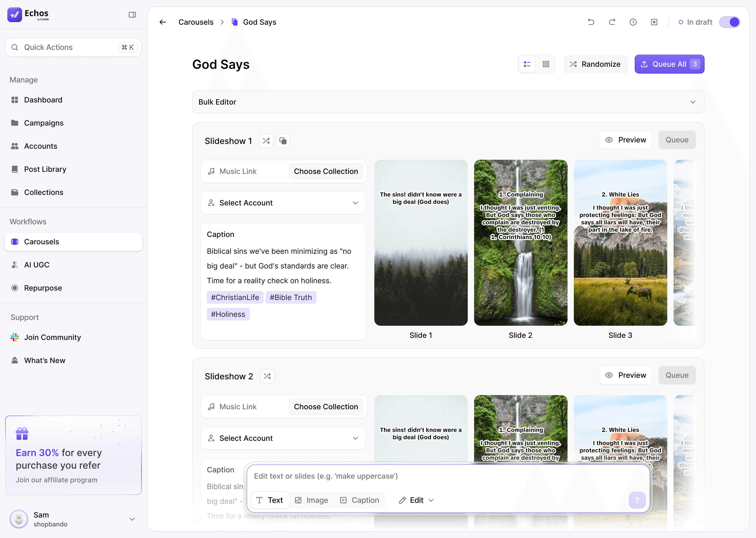
Task: Open version history clock icon
Action: [x=633, y=22]
